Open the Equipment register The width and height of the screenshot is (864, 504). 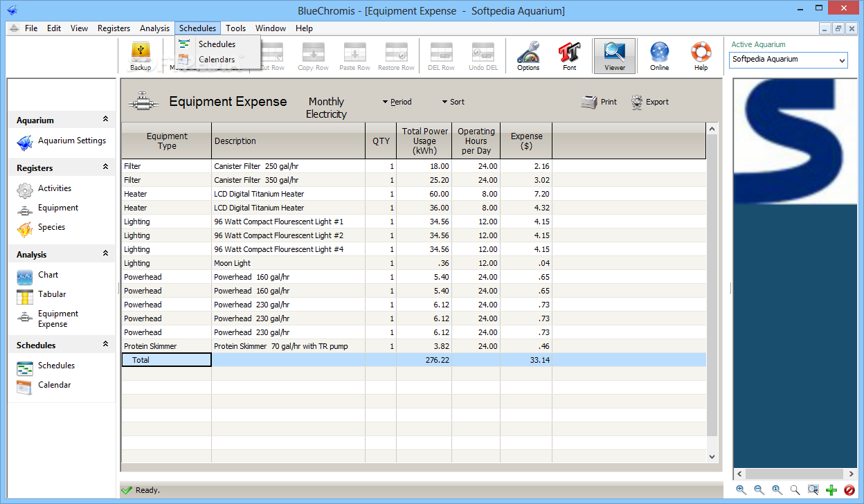point(48,208)
